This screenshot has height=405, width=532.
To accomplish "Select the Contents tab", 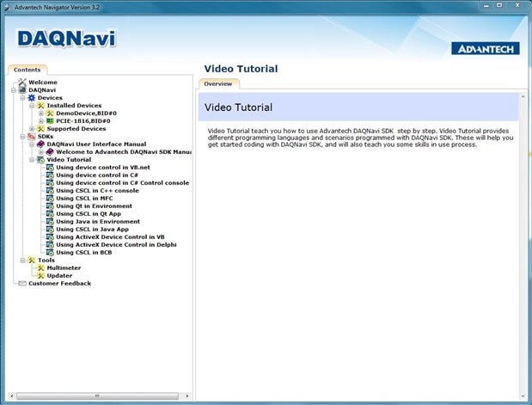I will (28, 70).
